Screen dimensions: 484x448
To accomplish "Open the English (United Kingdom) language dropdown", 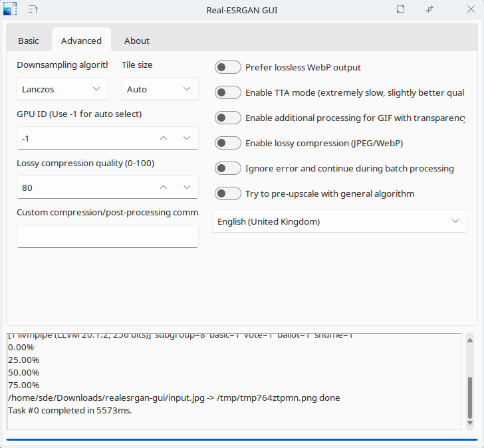I will click(x=339, y=221).
